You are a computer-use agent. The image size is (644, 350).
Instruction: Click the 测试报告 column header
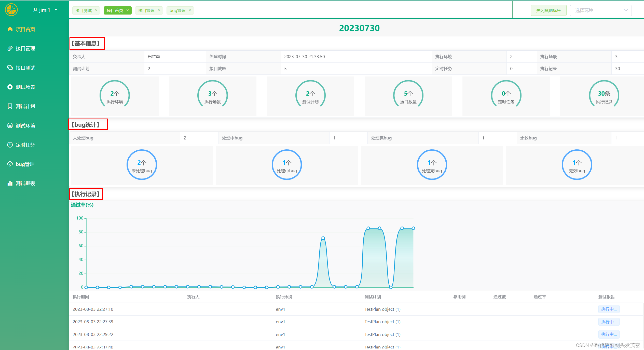click(607, 297)
